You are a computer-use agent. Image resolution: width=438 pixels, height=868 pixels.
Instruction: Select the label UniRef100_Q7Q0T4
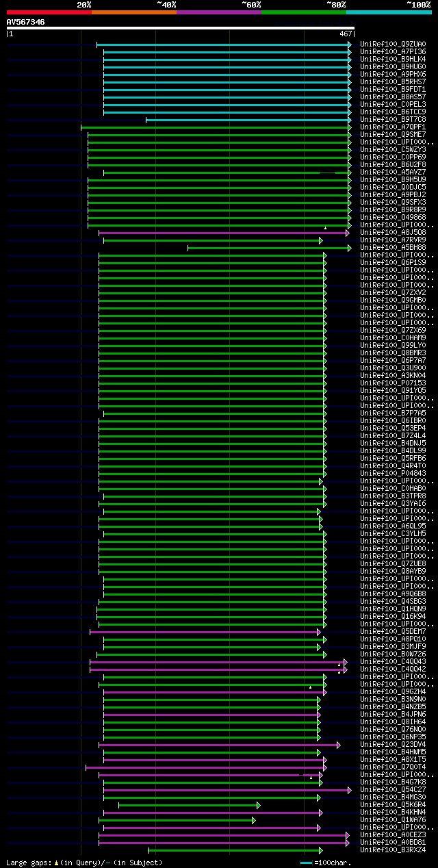point(393,767)
